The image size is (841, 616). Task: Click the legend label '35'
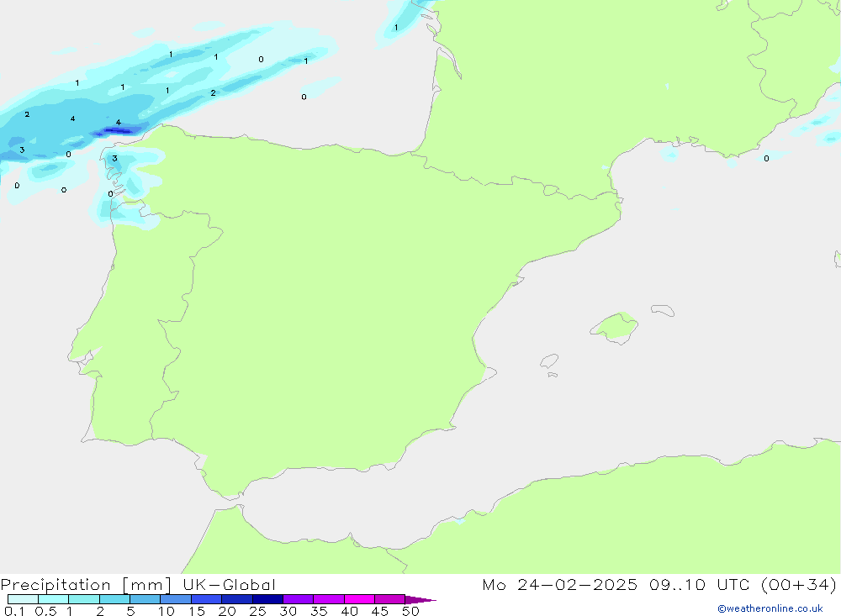(x=319, y=611)
